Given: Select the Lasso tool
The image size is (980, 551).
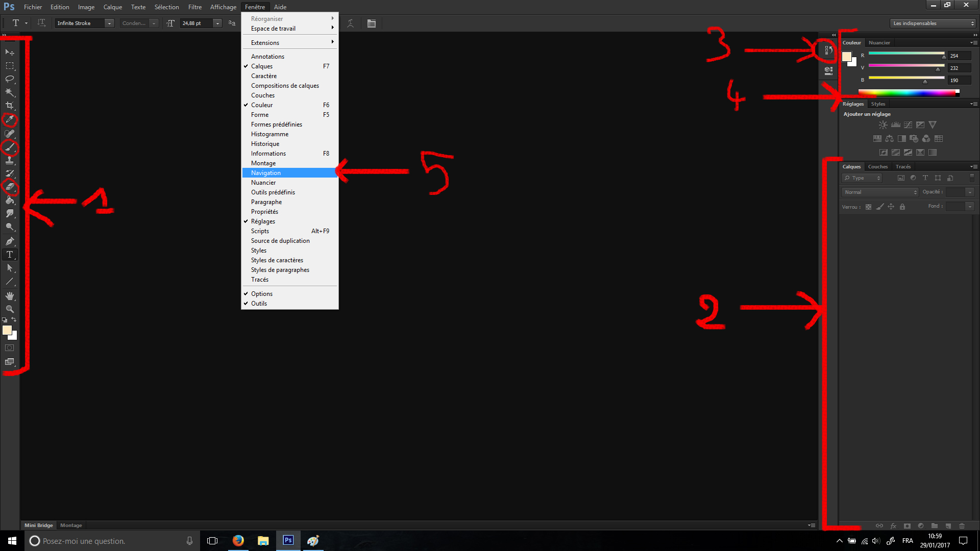Looking at the screenshot, I should click(10, 79).
